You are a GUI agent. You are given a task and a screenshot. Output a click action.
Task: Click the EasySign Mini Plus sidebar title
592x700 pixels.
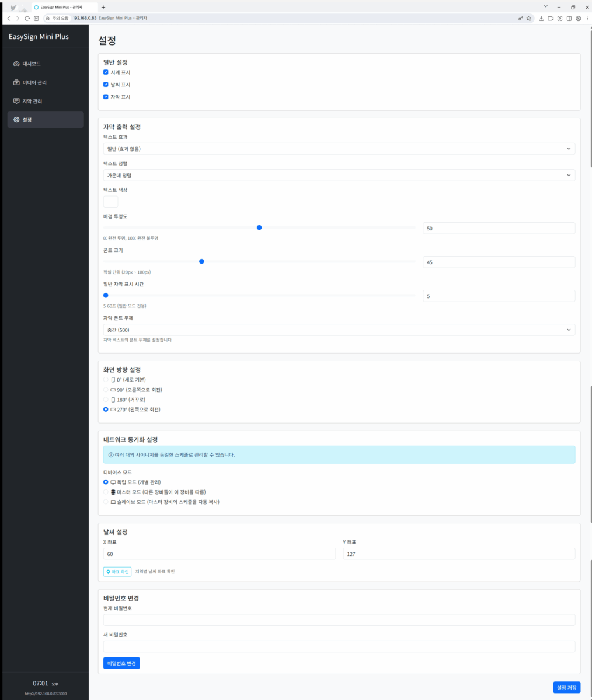[39, 37]
